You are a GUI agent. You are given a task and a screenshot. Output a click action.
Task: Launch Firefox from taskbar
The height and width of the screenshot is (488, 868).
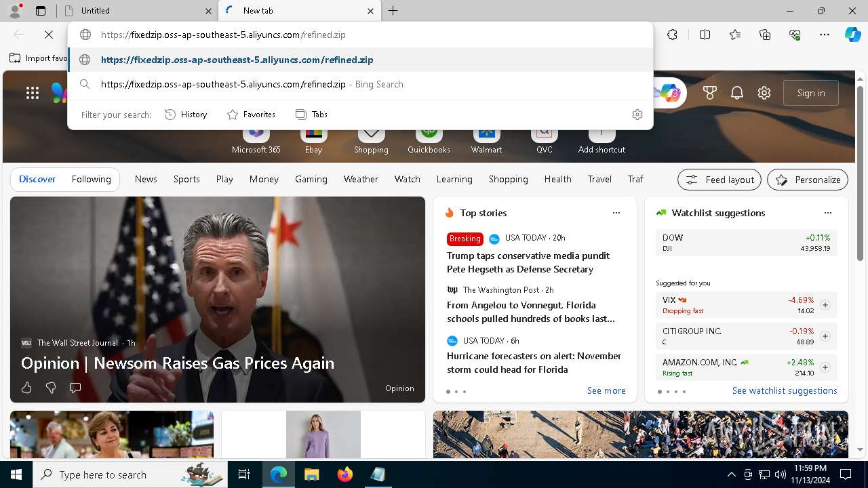click(344, 474)
